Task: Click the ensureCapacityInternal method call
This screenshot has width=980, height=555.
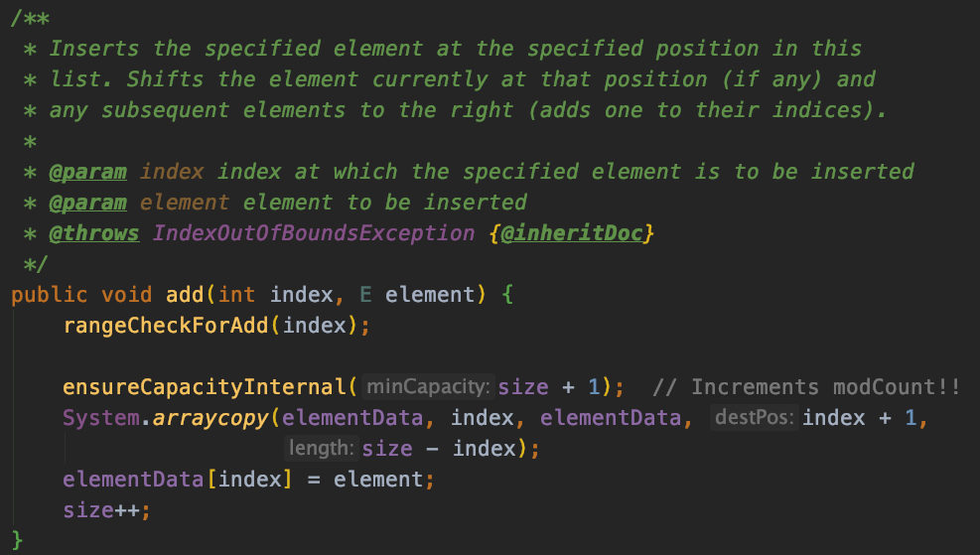Action: tap(205, 387)
